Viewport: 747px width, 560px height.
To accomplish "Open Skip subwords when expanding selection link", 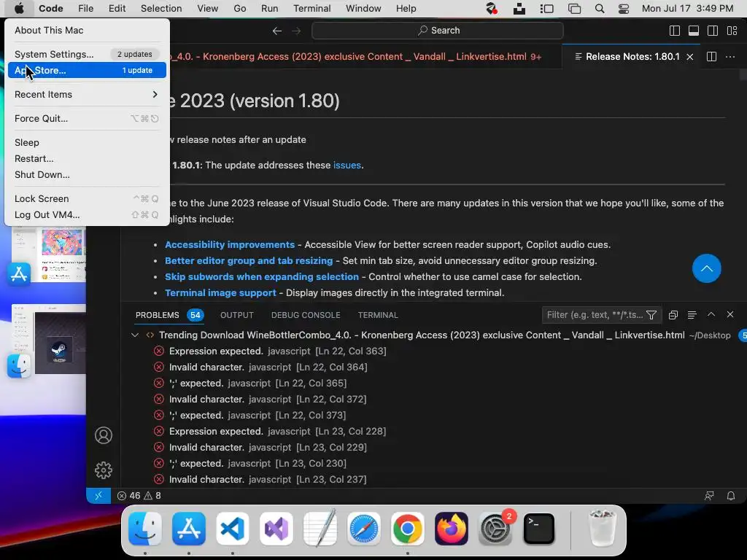I will (x=262, y=276).
